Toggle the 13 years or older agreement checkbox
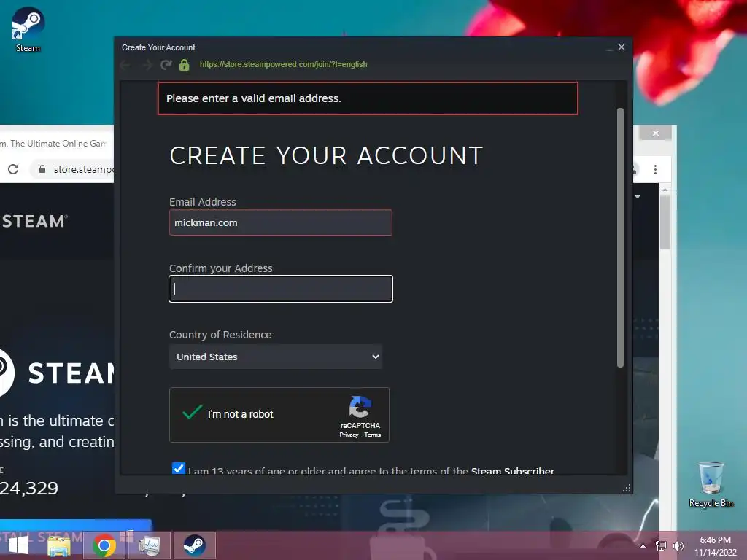Screen dimensions: 747x560 point(179,468)
